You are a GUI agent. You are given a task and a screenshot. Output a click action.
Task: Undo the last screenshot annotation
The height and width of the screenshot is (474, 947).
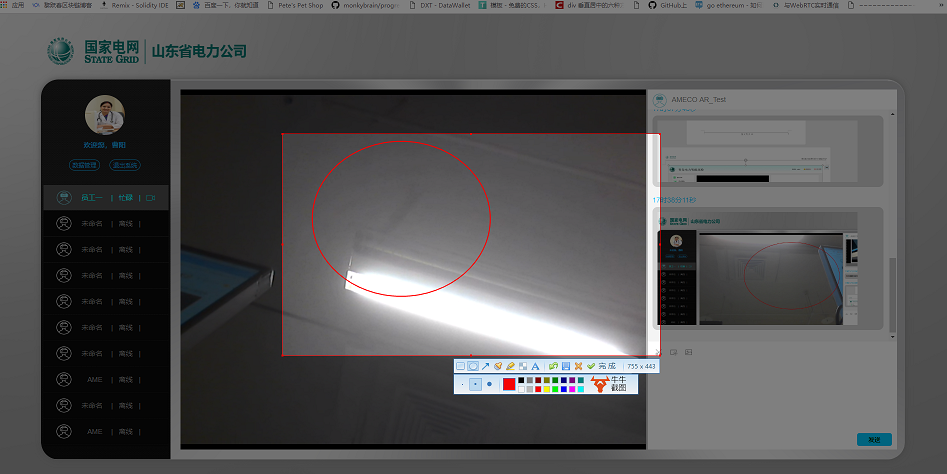click(553, 366)
